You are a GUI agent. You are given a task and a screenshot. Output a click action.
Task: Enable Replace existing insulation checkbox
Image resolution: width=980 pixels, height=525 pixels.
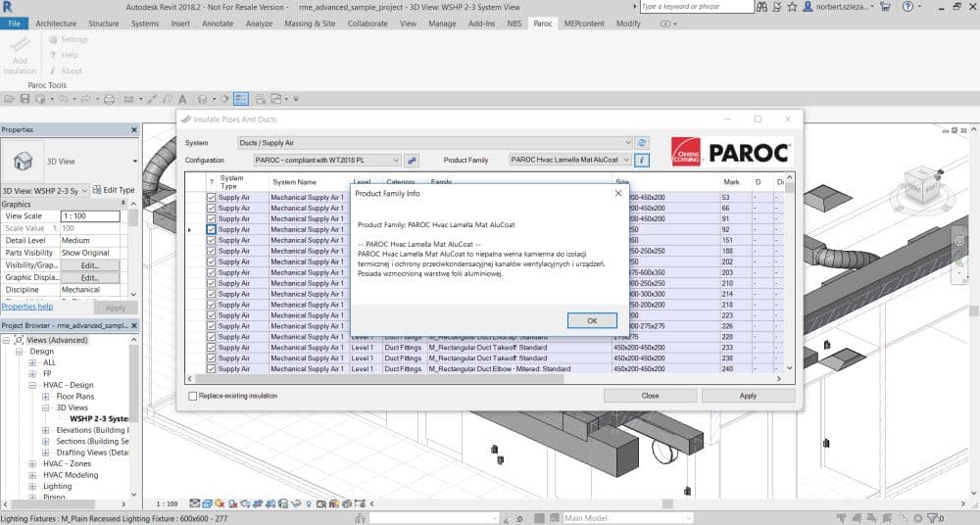[x=193, y=396]
